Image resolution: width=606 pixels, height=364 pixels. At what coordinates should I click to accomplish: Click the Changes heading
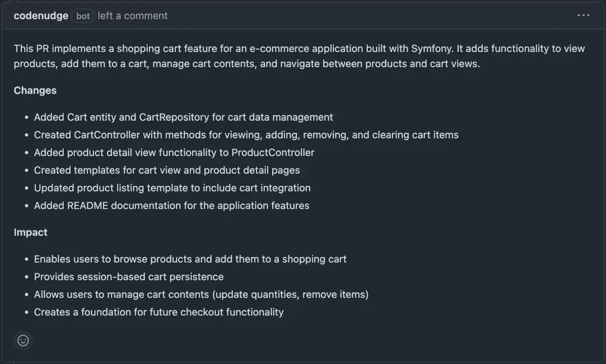[x=35, y=90]
